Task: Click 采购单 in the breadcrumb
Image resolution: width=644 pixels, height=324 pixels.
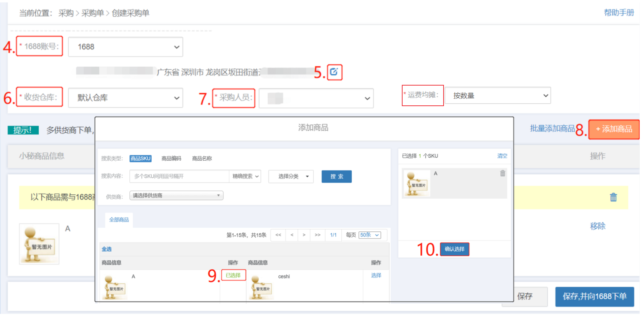Action: [x=92, y=13]
